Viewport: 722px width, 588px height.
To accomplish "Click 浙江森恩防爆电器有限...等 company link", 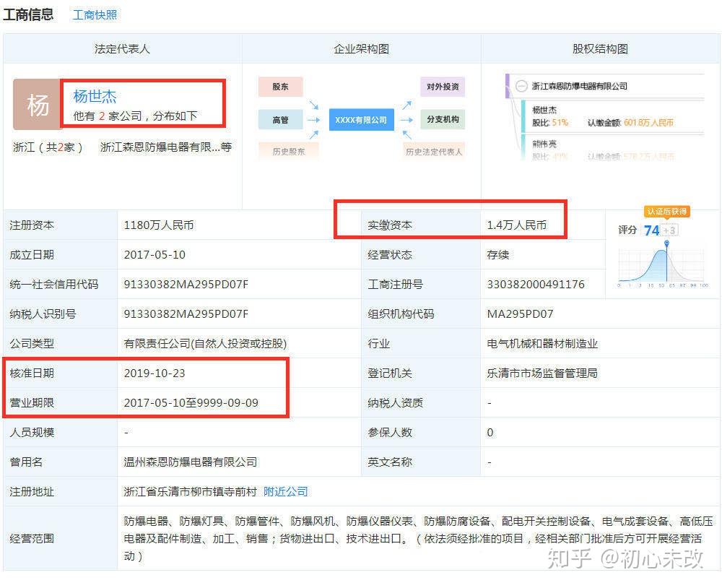I will (x=166, y=147).
